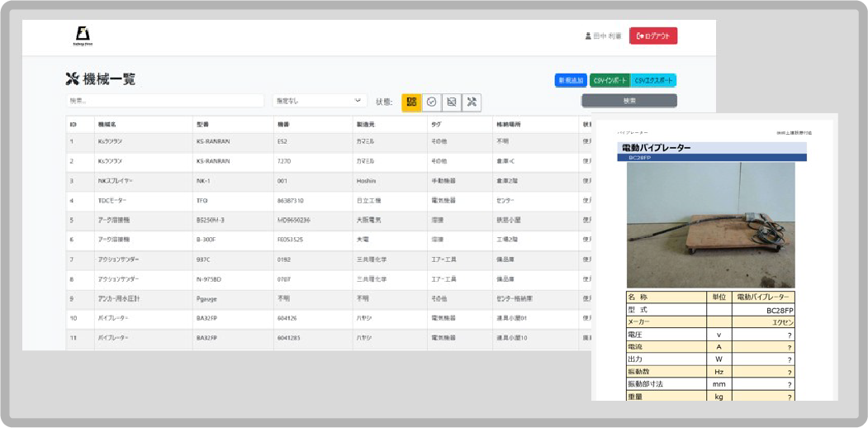Click the blue 新規追加 button
868x428 pixels.
(571, 80)
